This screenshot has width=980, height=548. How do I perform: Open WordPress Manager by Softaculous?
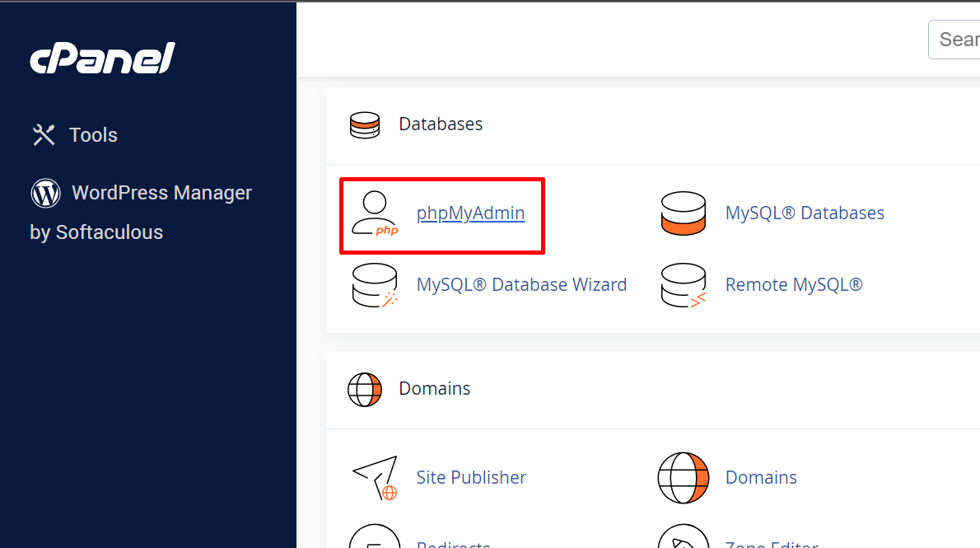pyautogui.click(x=141, y=212)
